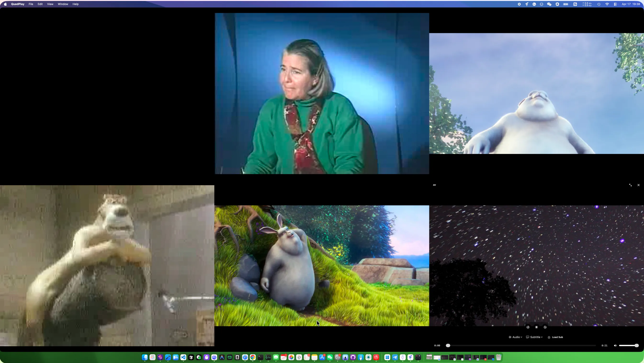The image size is (644, 363).
Task: Open WeChat from the Dock
Action: [x=330, y=357]
